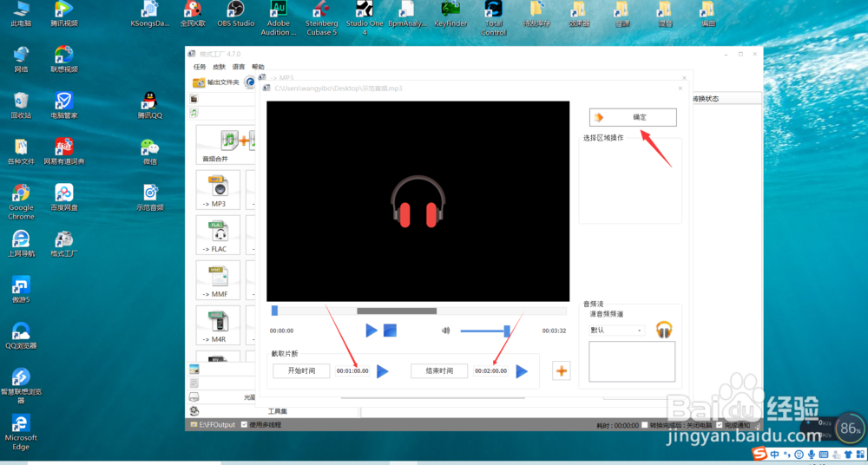Viewport: 868px width, 465px height.
Task: Click the end time field 00:02:00.00
Action: [491, 371]
